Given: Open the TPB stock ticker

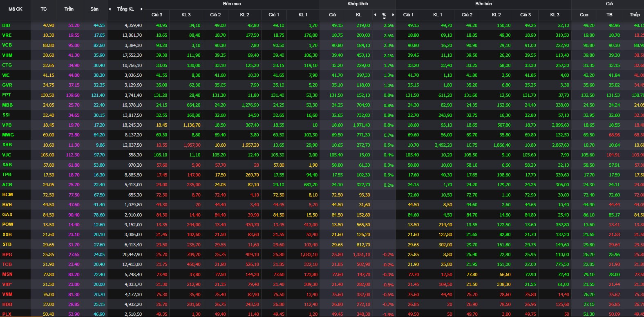Looking at the screenshot, I should pyautogui.click(x=7, y=174).
